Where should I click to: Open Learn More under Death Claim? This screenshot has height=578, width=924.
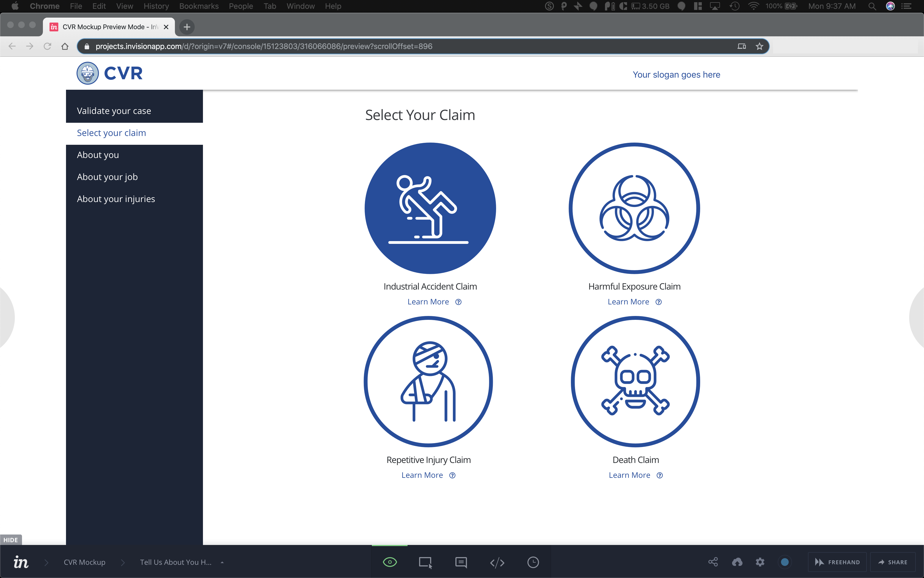point(629,475)
